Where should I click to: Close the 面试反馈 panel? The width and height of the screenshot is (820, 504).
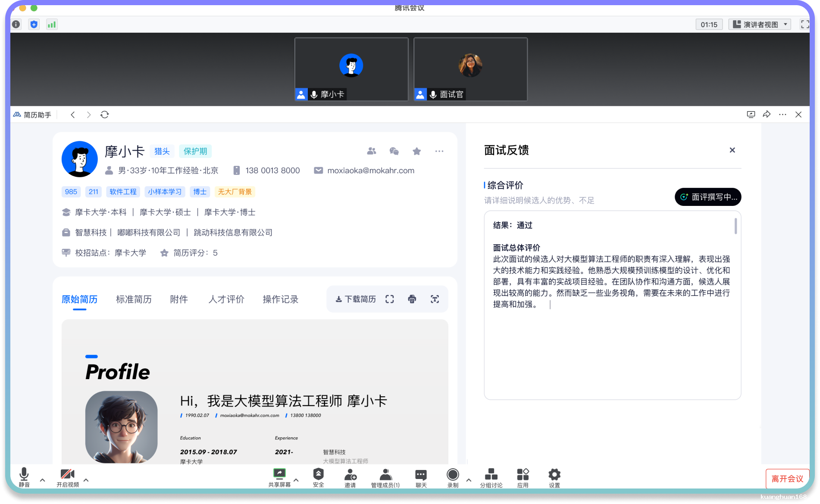click(732, 150)
